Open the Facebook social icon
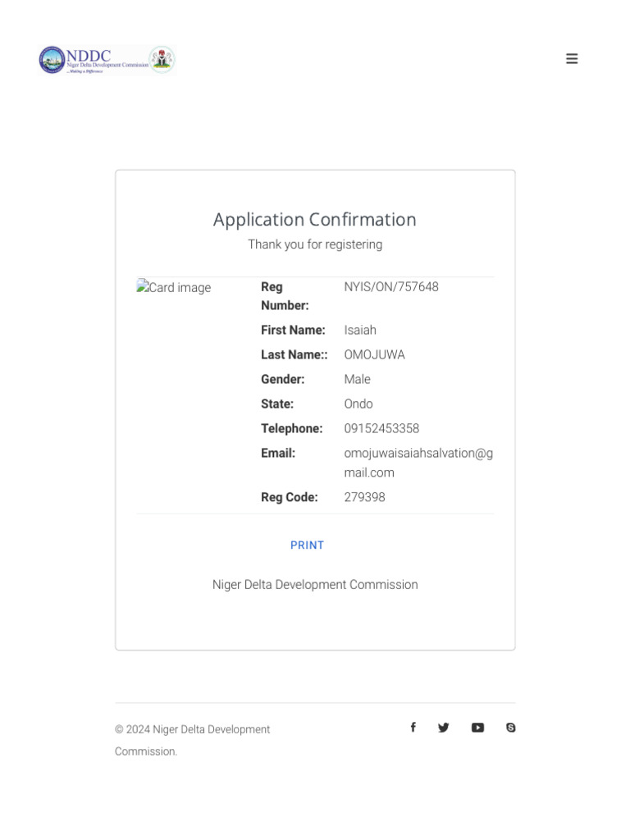 click(x=413, y=727)
